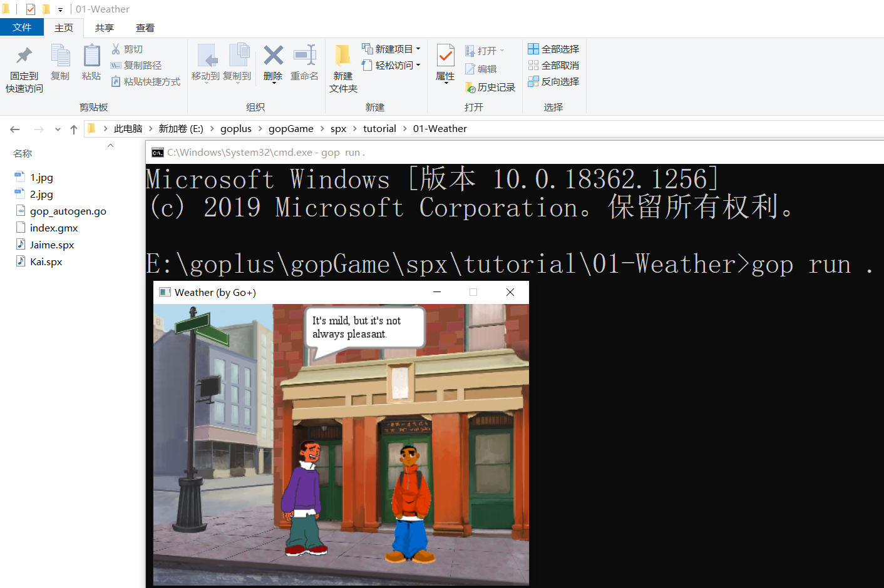884x588 pixels.
Task: Click goplus in breadcrumb path
Action: [236, 128]
